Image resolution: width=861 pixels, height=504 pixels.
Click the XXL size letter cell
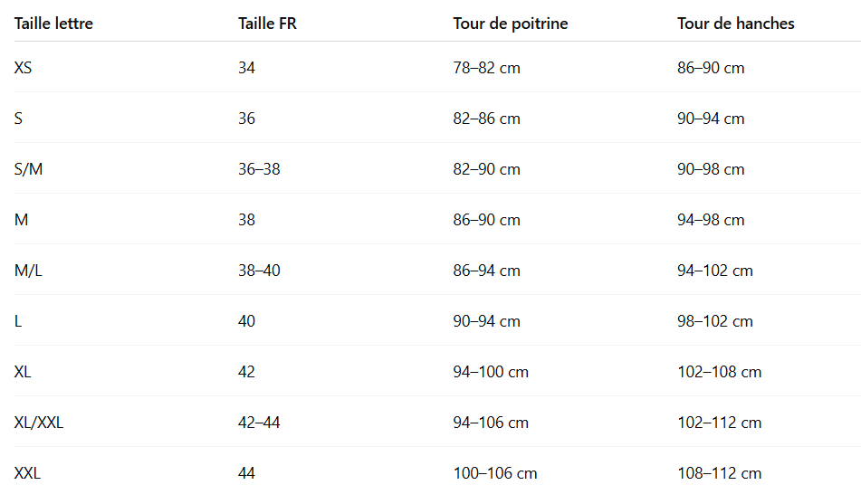tap(28, 473)
